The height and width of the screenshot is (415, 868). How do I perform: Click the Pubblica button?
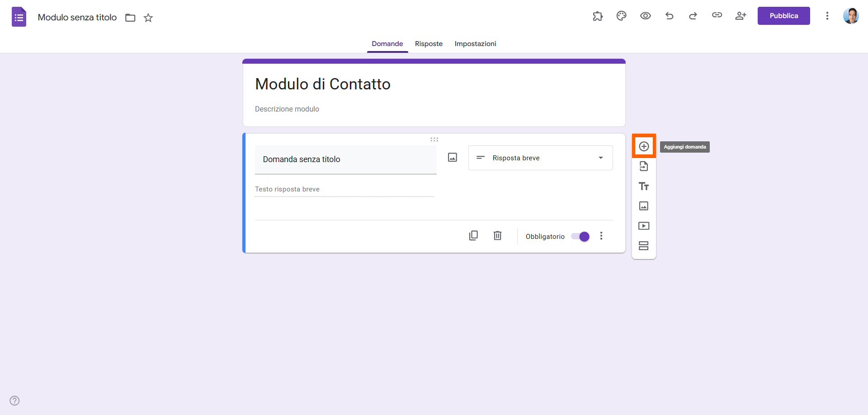pos(783,16)
